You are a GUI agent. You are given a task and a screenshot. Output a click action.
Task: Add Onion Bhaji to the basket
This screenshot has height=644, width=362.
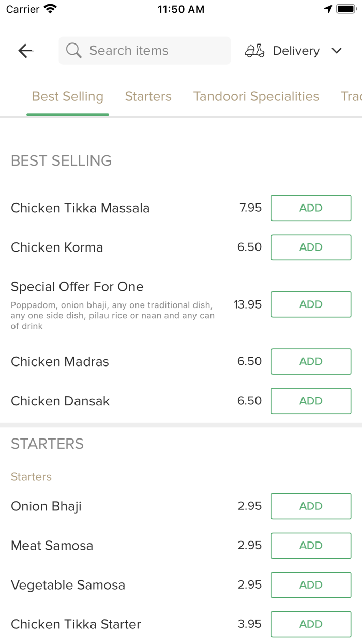(x=310, y=506)
